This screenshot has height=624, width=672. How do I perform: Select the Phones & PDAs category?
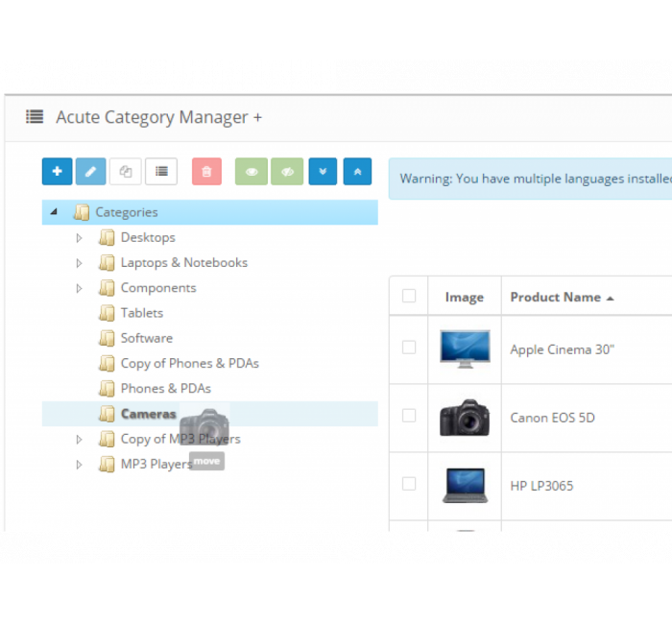click(165, 388)
